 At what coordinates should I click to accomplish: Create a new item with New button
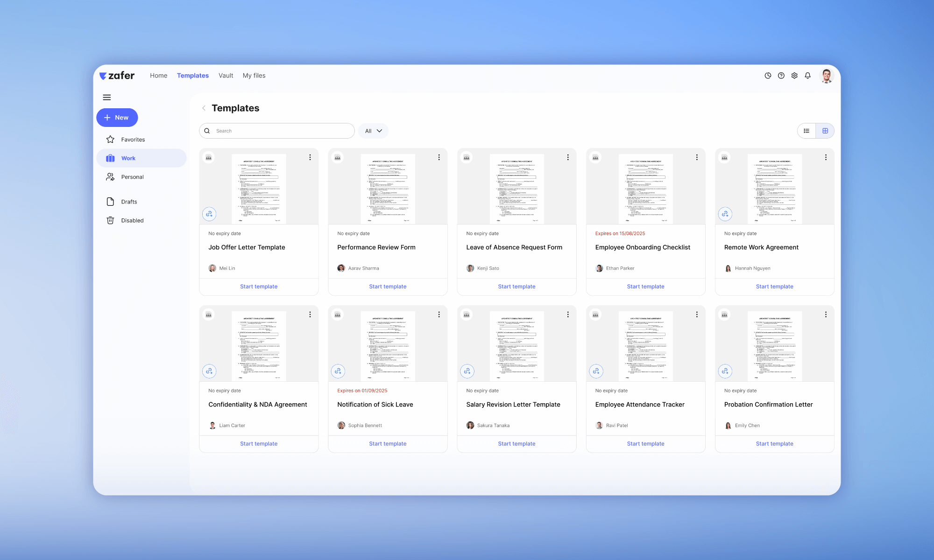pyautogui.click(x=117, y=118)
